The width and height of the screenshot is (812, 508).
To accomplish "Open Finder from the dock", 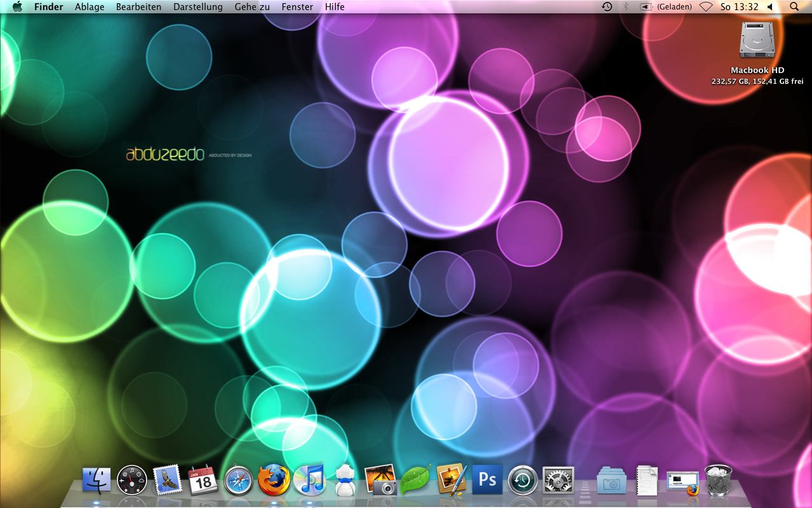I will click(x=96, y=481).
